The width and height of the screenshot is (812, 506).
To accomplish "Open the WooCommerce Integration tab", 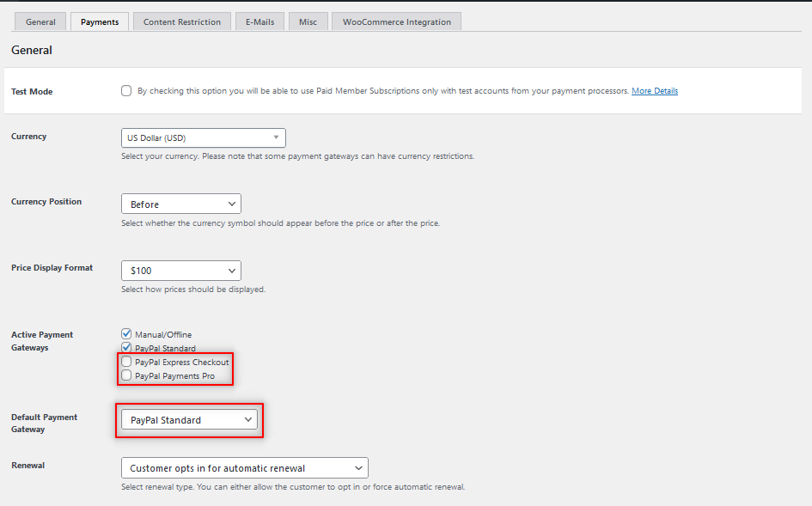I will [x=397, y=21].
